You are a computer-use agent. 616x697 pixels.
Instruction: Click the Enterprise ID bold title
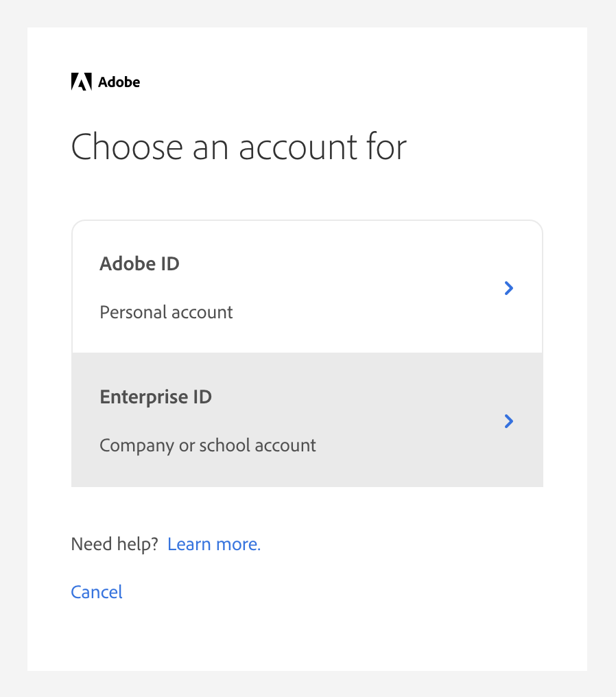click(156, 397)
